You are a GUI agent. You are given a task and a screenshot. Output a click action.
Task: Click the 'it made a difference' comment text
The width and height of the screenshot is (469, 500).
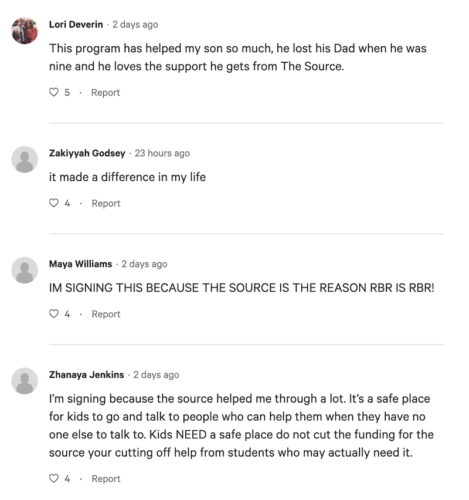127,177
